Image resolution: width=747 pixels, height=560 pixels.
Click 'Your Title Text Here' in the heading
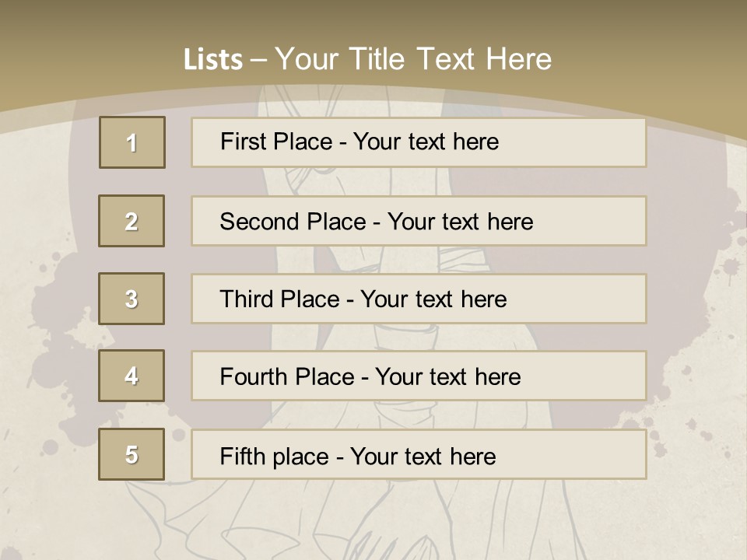413,59
